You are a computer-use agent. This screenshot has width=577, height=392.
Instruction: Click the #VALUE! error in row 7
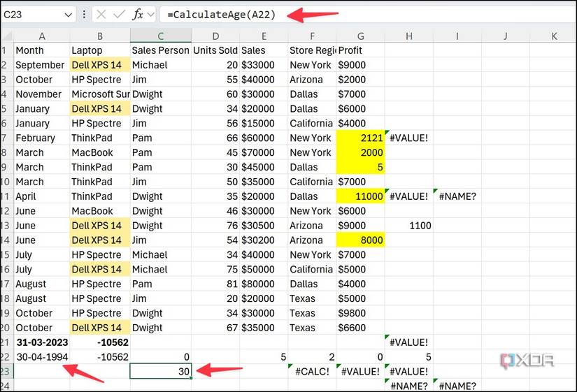pyautogui.click(x=409, y=138)
